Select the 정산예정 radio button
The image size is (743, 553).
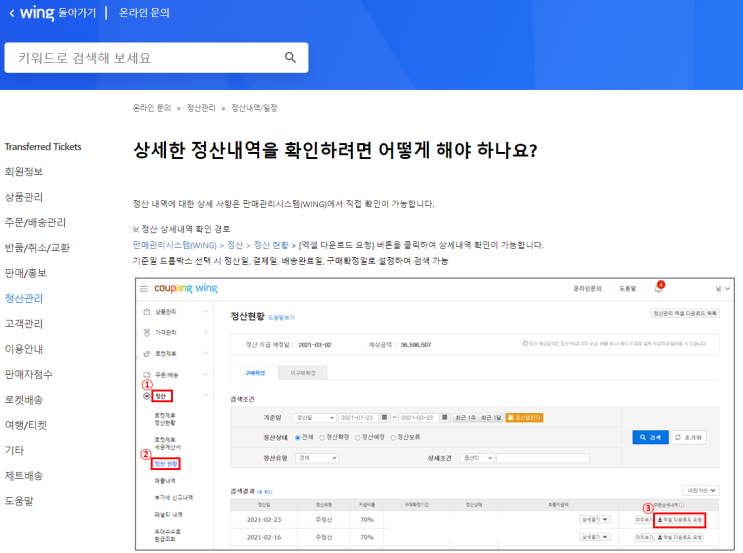click(358, 438)
